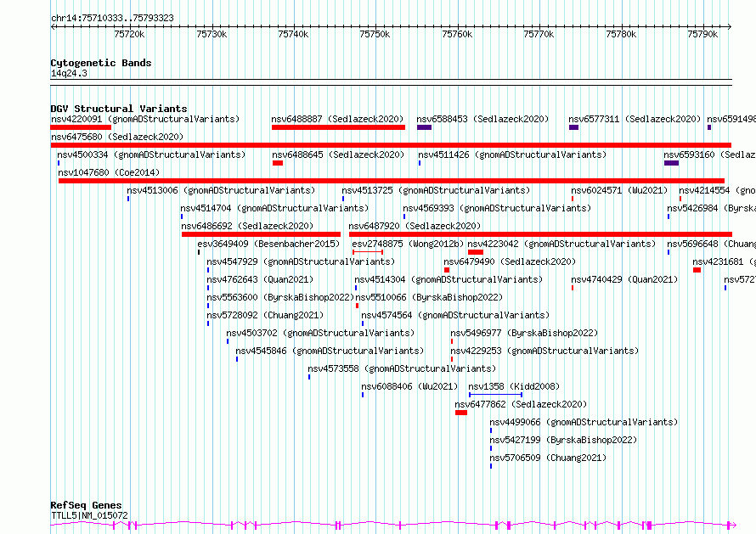The height and width of the screenshot is (534, 756).
Task: Open the nsv5728092 (Chuang2021) label
Action: [x=265, y=315]
